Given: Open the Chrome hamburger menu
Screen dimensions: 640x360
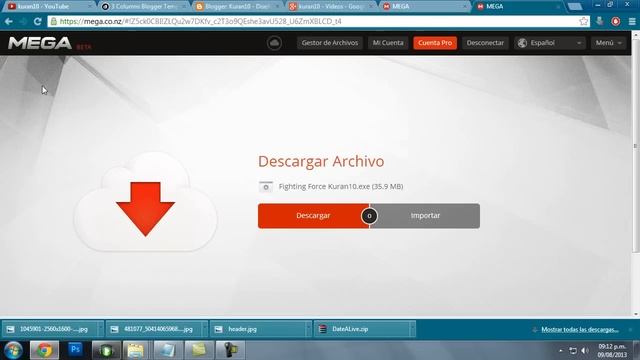Looking at the screenshot, I should tap(632, 21).
